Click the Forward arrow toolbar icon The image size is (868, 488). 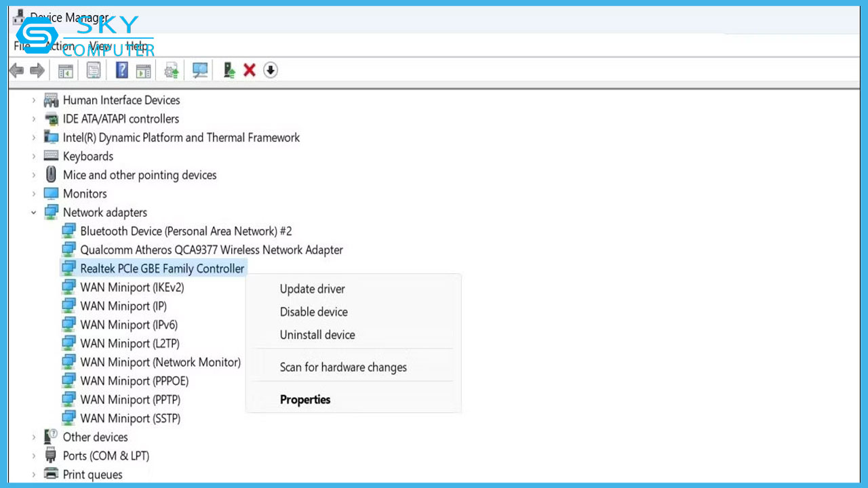point(37,70)
